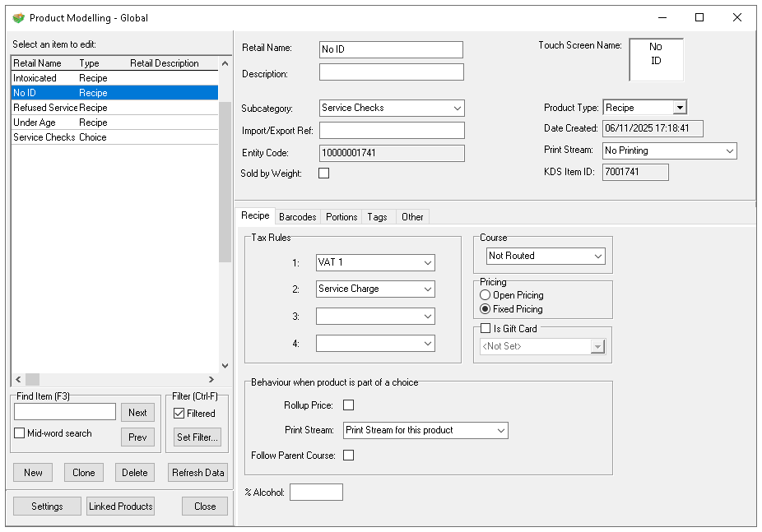Click the Product Modelling app icon in title bar
This screenshot has width=762, height=532.
click(x=18, y=17)
